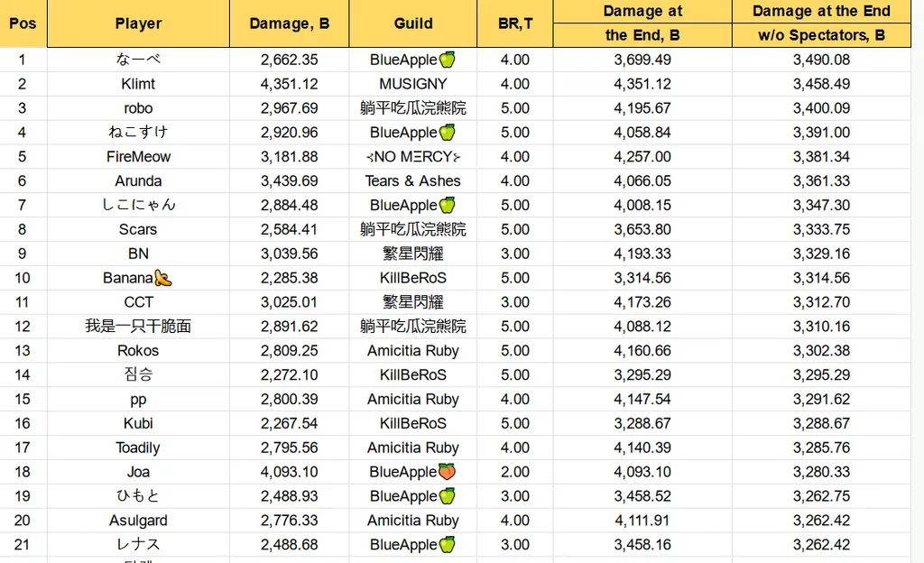Click the peach emoji in Joa's guild cell

(448, 472)
